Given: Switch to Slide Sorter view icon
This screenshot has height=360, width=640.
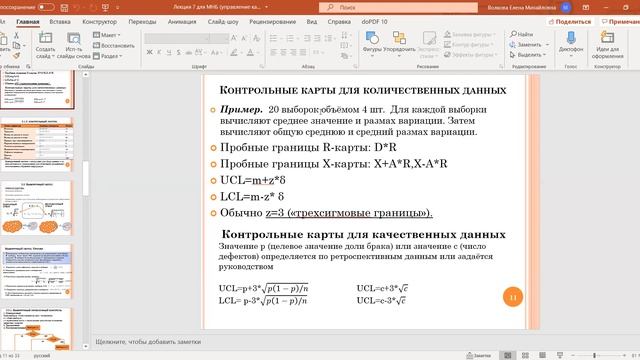Looking at the screenshot, I should 525,356.
